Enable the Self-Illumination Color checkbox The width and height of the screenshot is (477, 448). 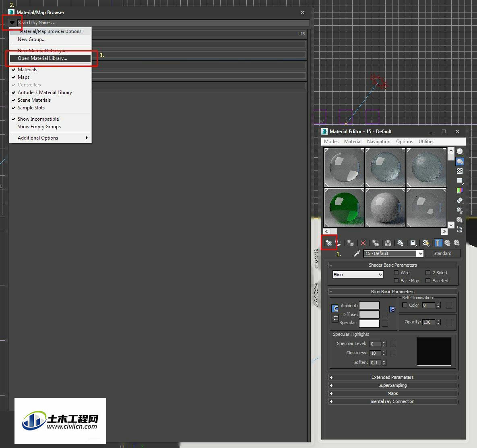pyautogui.click(x=405, y=305)
